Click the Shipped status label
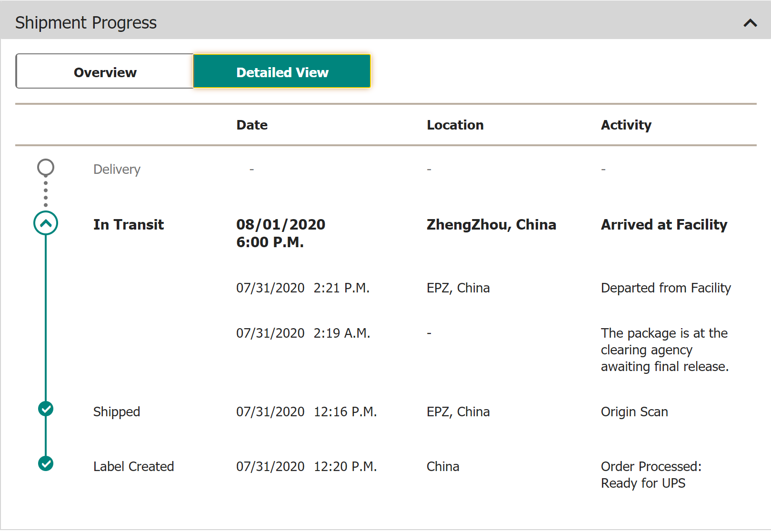The width and height of the screenshot is (771, 532). 117,412
